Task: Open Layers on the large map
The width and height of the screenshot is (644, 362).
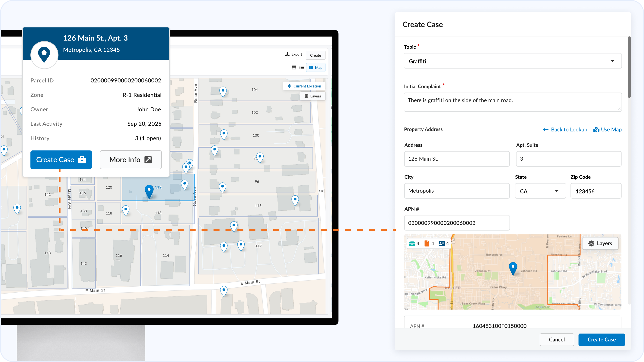Action: click(x=312, y=96)
